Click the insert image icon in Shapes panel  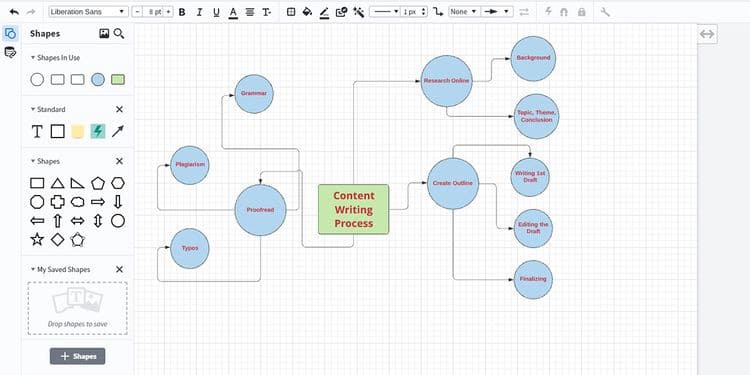(x=104, y=33)
